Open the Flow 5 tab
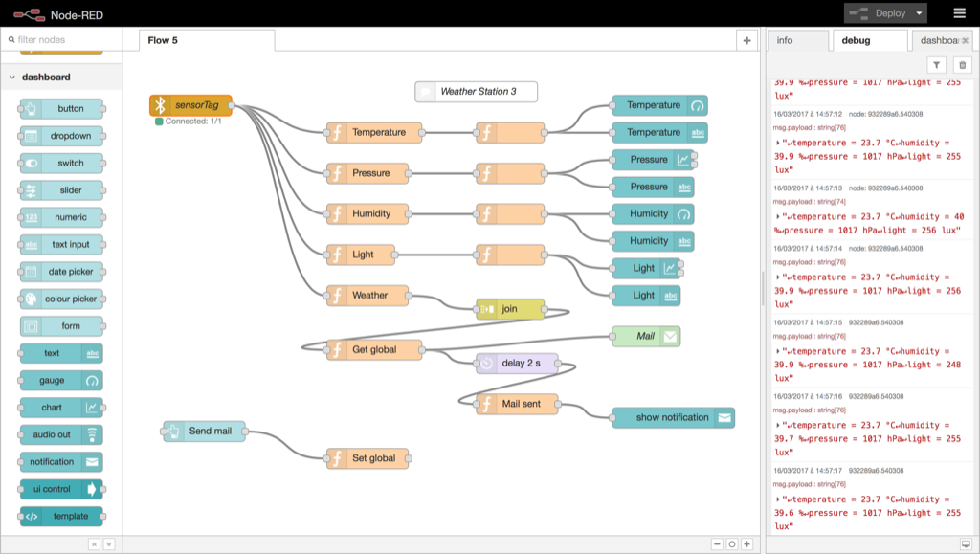This screenshot has width=980, height=554. click(206, 40)
